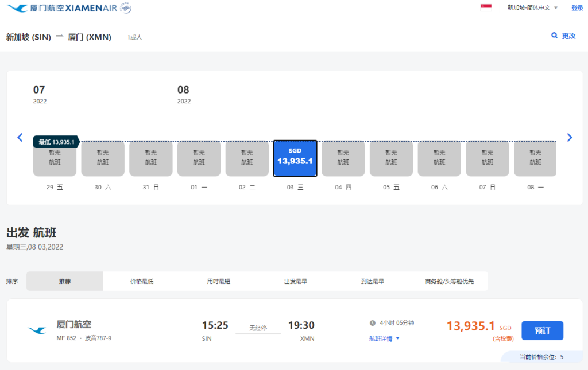Viewport: 588px width, 370px height.
Task: Sort by 商务舱/头等舱优先 tab
Action: pyautogui.click(x=449, y=281)
